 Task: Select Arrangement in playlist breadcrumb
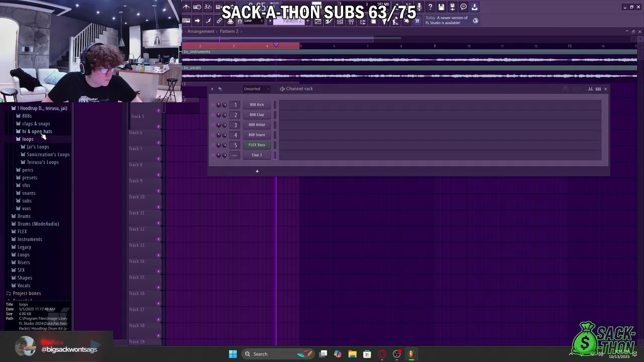tap(201, 31)
